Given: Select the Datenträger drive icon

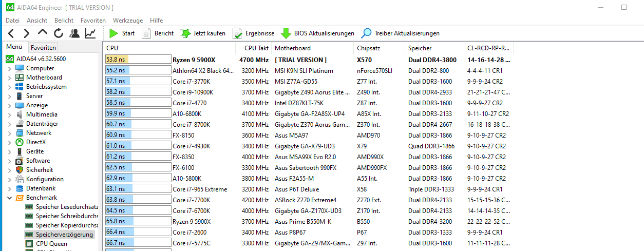Looking at the screenshot, I should 20,124.
